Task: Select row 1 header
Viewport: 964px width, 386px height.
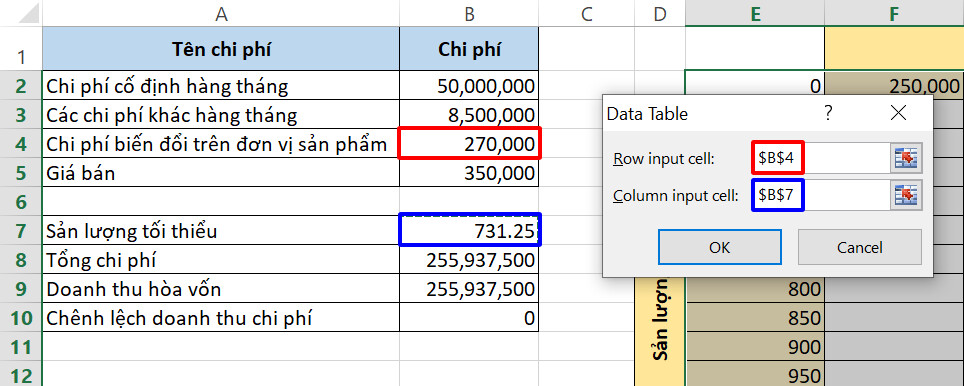Action: click(21, 49)
